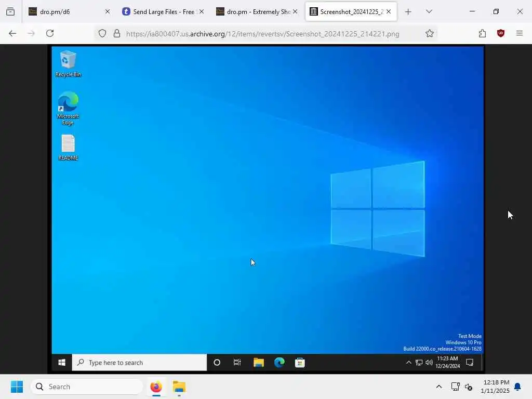Screen dimensions: 532x399
Task: Open the Windows 11 Start menu
Action: [x=17, y=387]
